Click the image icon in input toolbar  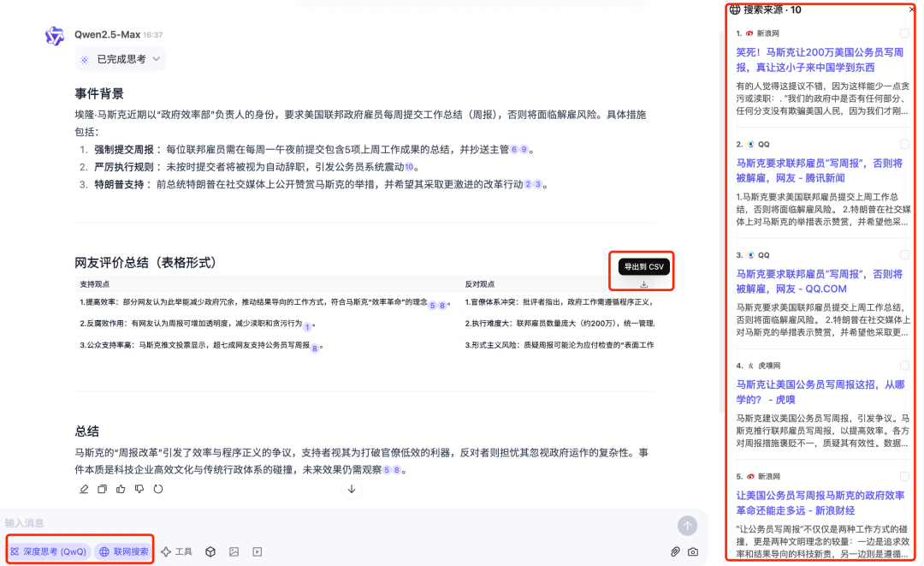pos(234,551)
